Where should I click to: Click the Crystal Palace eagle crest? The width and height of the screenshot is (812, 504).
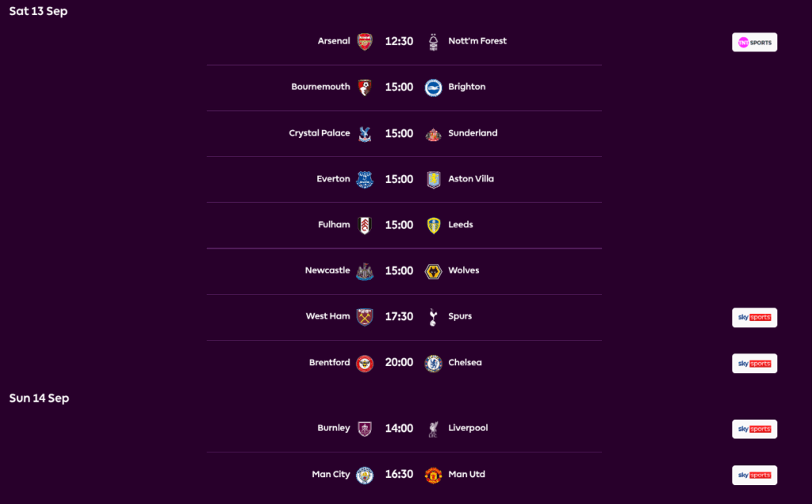pos(364,133)
